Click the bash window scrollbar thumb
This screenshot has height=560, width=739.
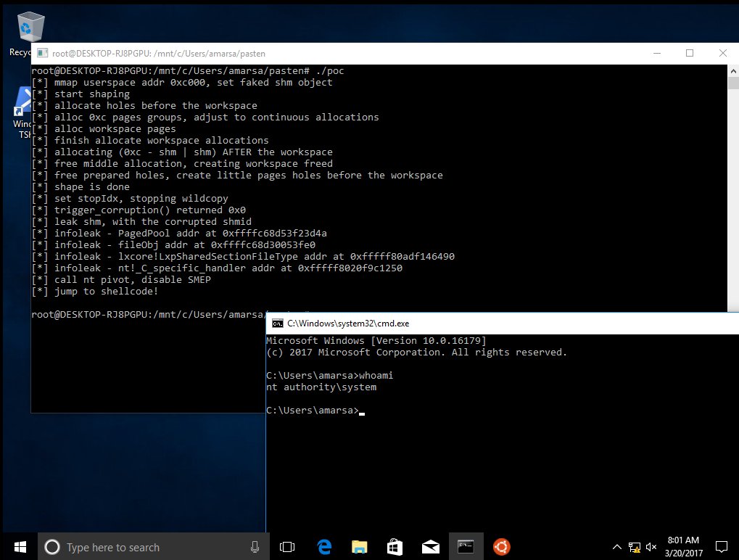733,83
